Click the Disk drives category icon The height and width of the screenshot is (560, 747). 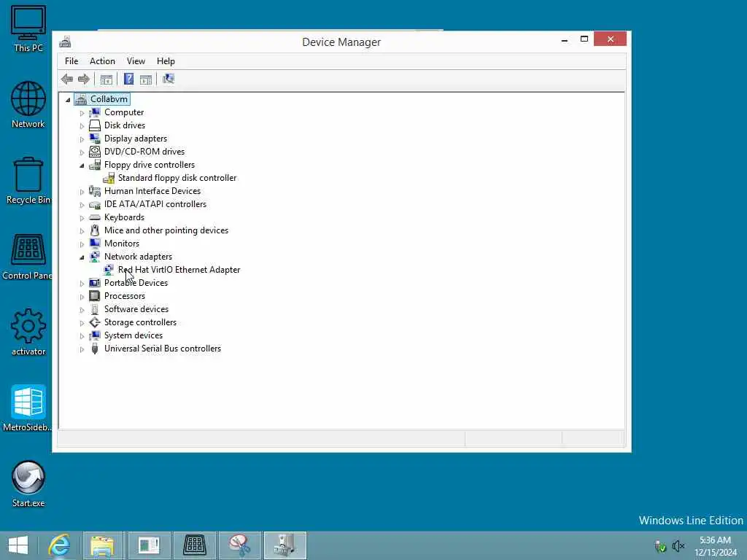click(95, 125)
